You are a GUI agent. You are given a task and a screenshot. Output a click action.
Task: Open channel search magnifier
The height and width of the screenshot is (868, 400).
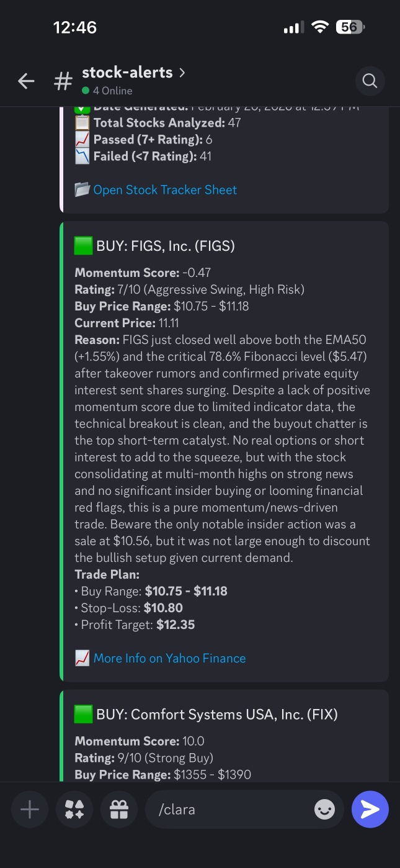click(370, 81)
